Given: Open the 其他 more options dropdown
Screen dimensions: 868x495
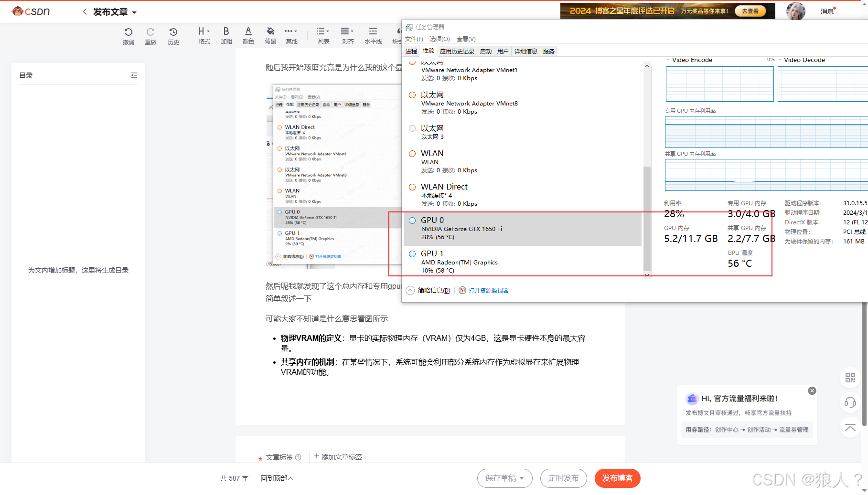Looking at the screenshot, I should [291, 36].
